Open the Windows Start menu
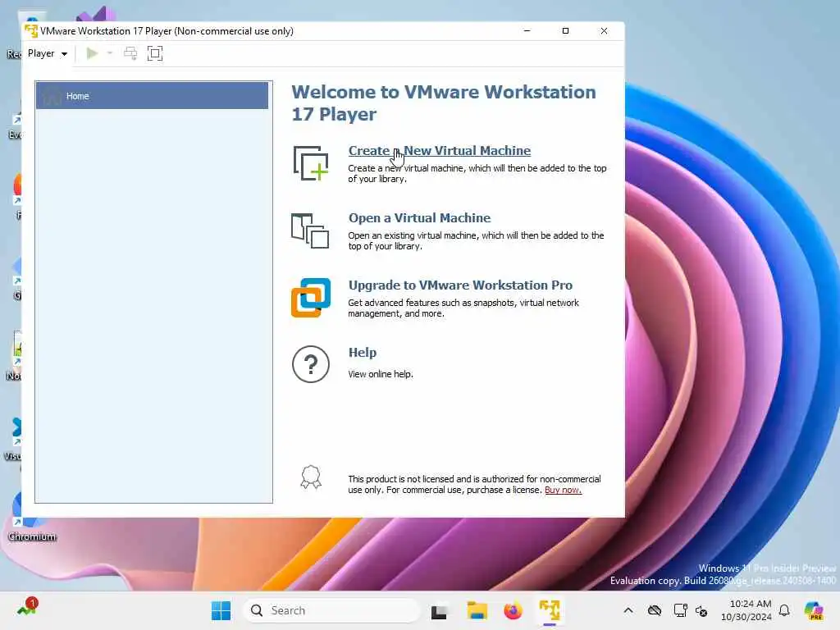Image resolution: width=840 pixels, height=630 pixels. click(221, 610)
